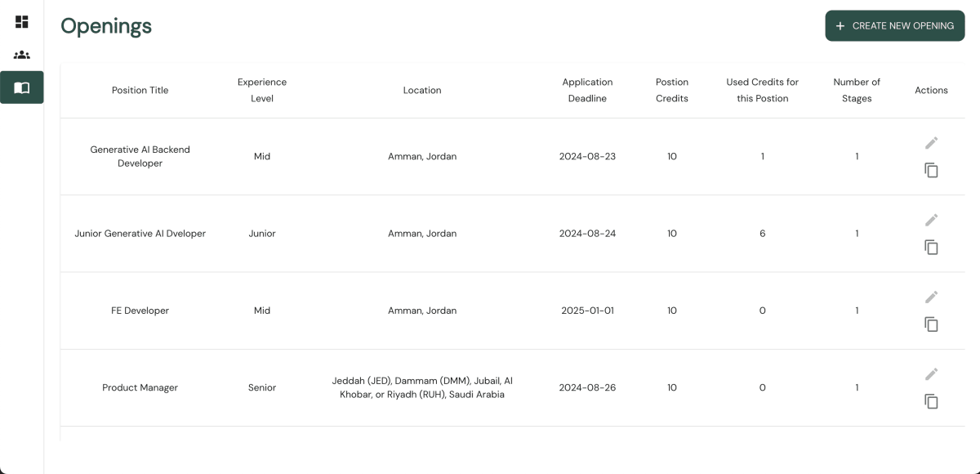Click the deadline 2024-08-24
This screenshot has height=474, width=980.
(587, 234)
